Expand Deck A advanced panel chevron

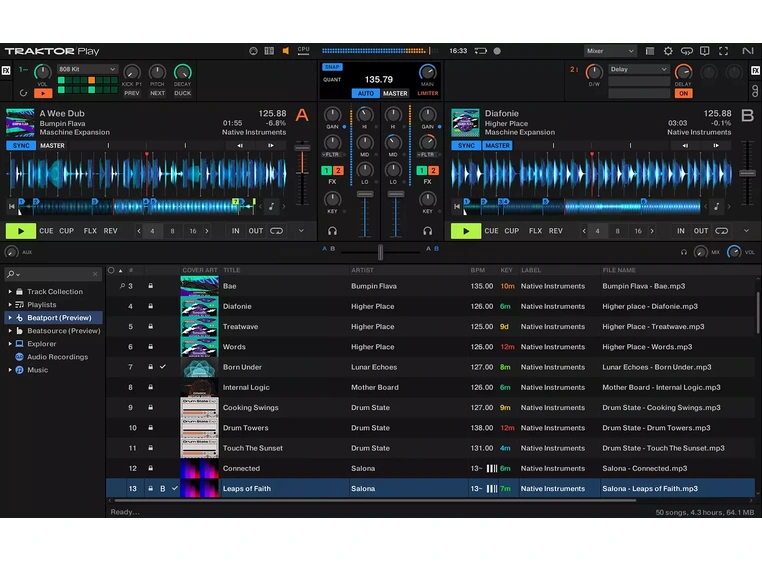301,231
